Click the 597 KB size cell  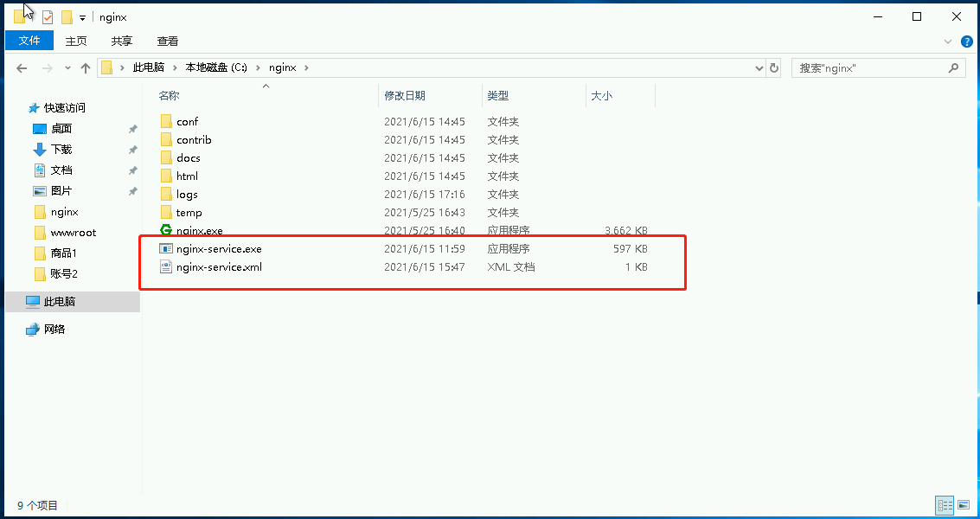630,249
